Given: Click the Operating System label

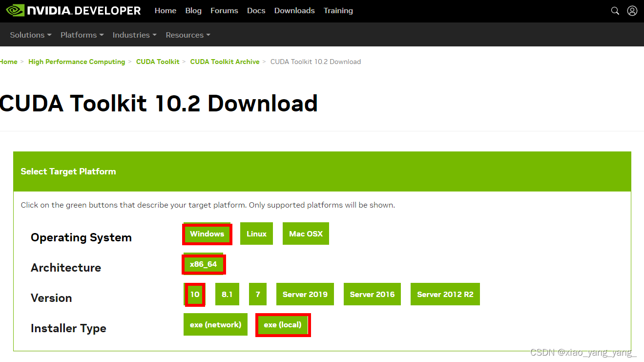Looking at the screenshot, I should click(81, 237).
